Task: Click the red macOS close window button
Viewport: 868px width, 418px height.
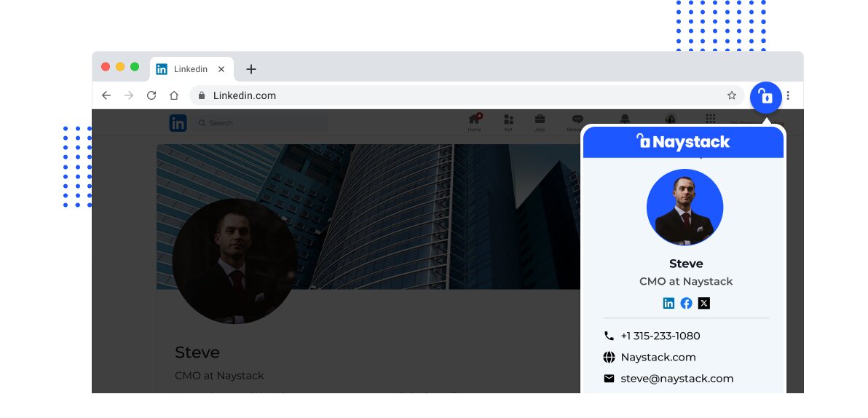Action: tap(106, 67)
